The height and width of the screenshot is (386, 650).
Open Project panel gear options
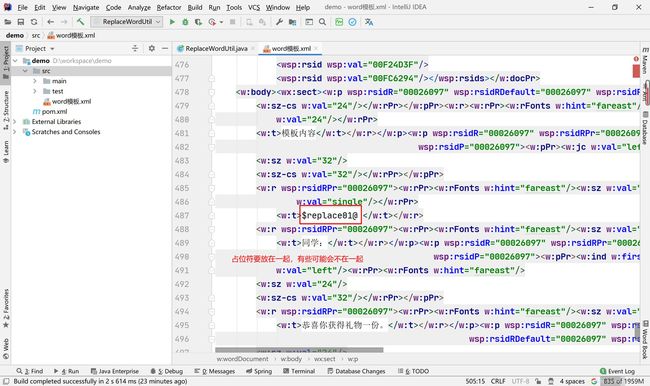click(152, 49)
